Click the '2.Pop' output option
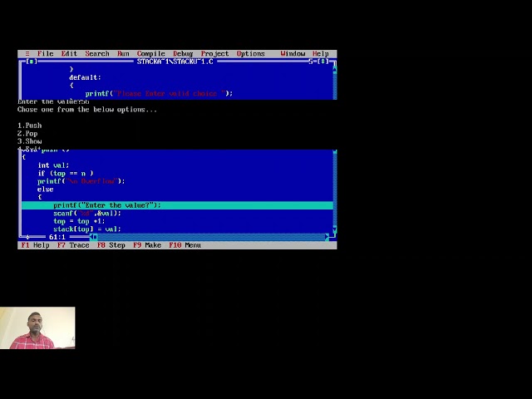Viewport: 532px width, 399px height. click(x=27, y=133)
